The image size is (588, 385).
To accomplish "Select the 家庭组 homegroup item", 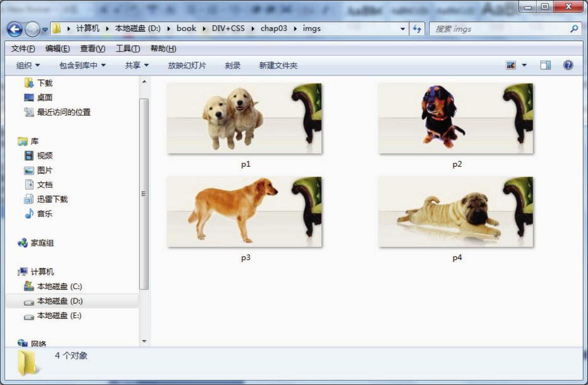I will (42, 243).
